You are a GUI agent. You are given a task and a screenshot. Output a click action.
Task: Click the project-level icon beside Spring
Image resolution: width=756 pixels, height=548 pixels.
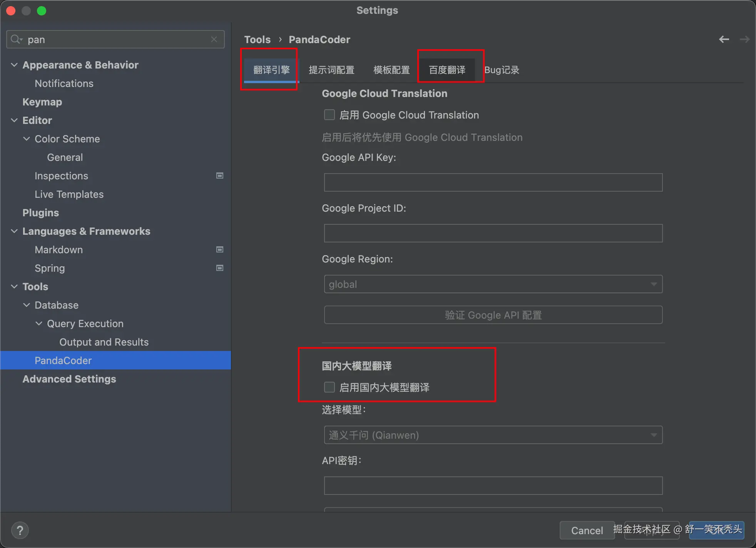(220, 268)
